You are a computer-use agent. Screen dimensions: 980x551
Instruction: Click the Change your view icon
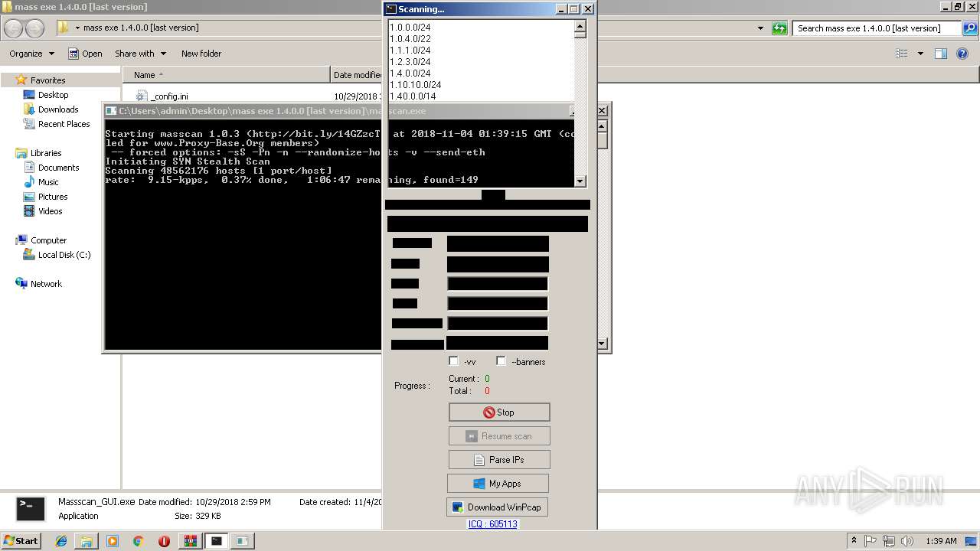coord(902,54)
